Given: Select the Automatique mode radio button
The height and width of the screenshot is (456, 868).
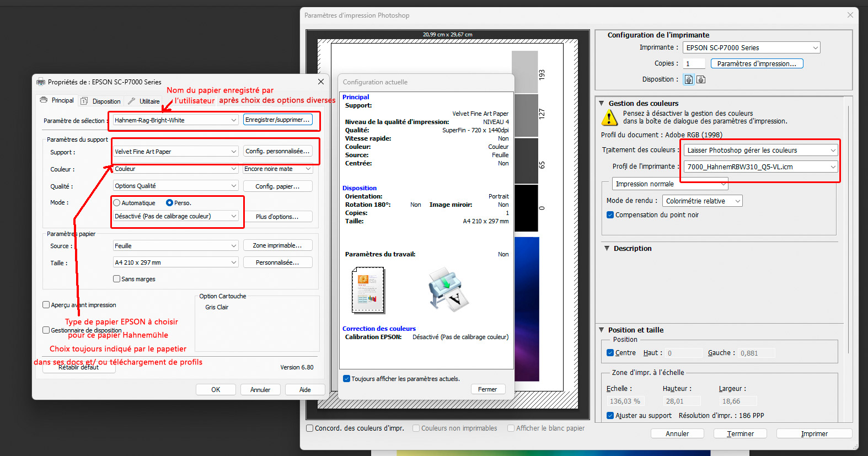Looking at the screenshot, I should [x=117, y=203].
